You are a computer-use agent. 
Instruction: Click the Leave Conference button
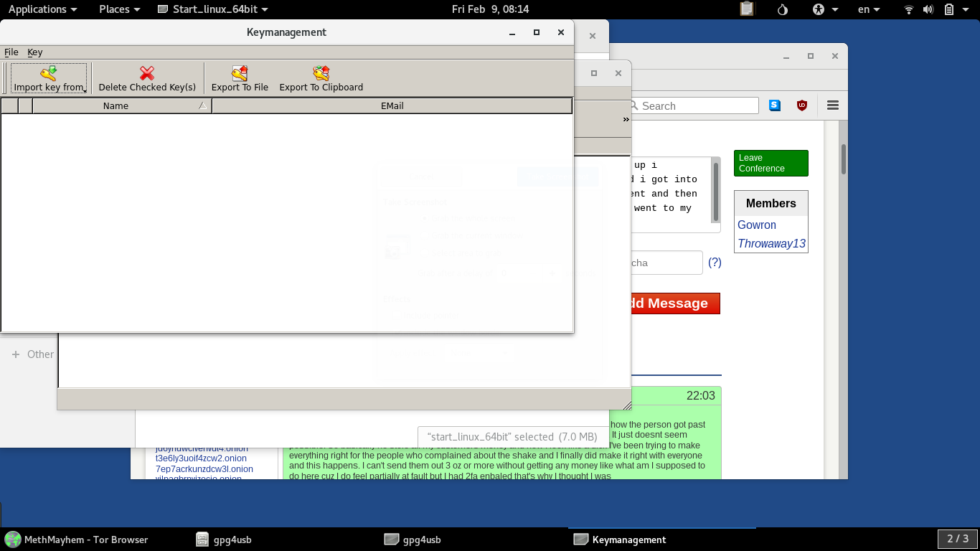pyautogui.click(x=771, y=163)
